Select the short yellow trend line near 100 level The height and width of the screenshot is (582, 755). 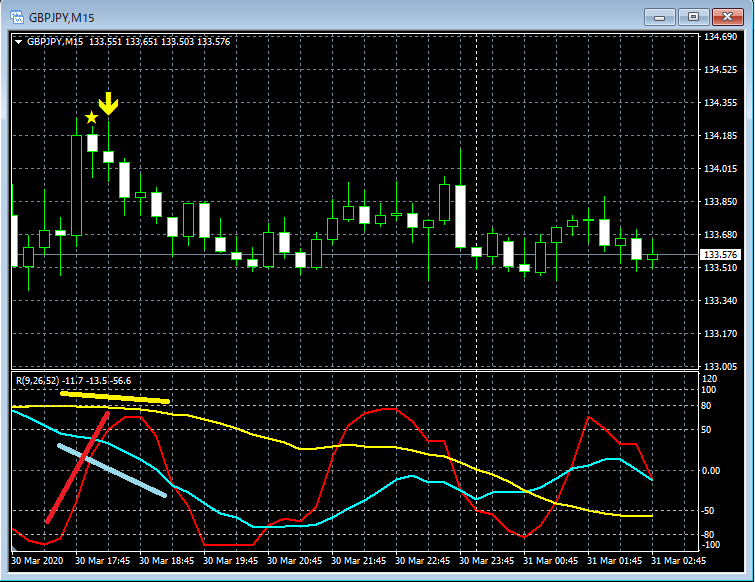(x=115, y=397)
